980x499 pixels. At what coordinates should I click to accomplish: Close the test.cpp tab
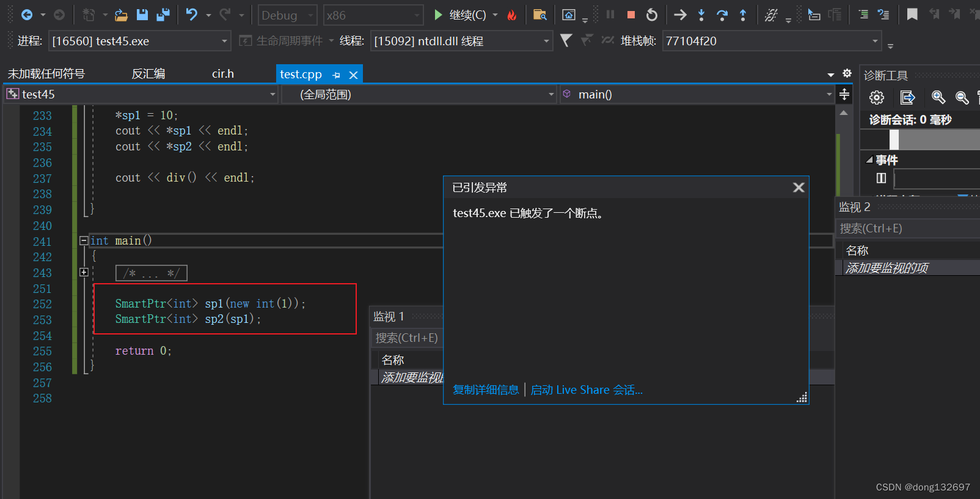353,75
